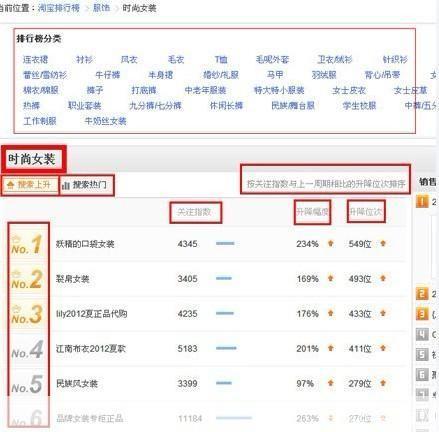Click the 裂帛女装 keyword
439x432 pixels.
[x=73, y=279]
